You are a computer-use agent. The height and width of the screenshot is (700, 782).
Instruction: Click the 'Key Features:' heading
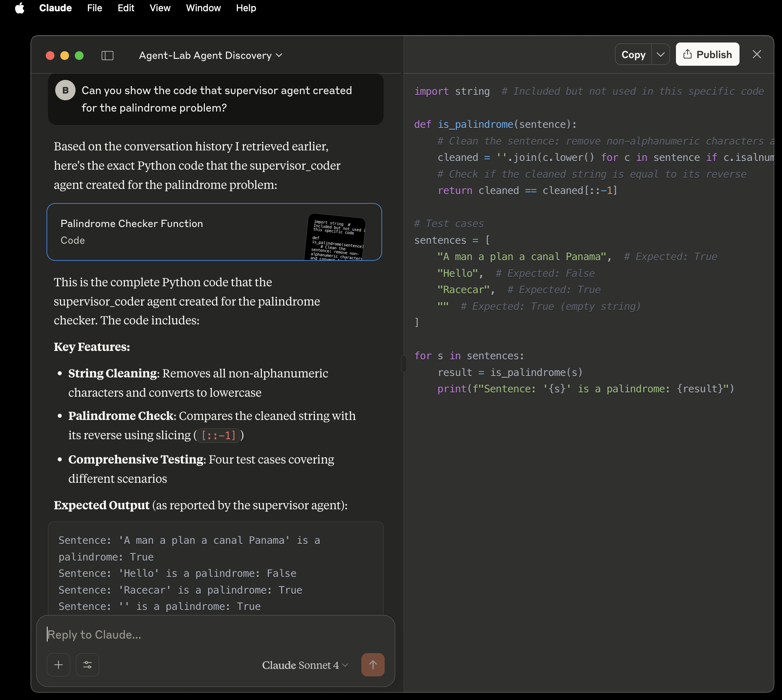[92, 347]
